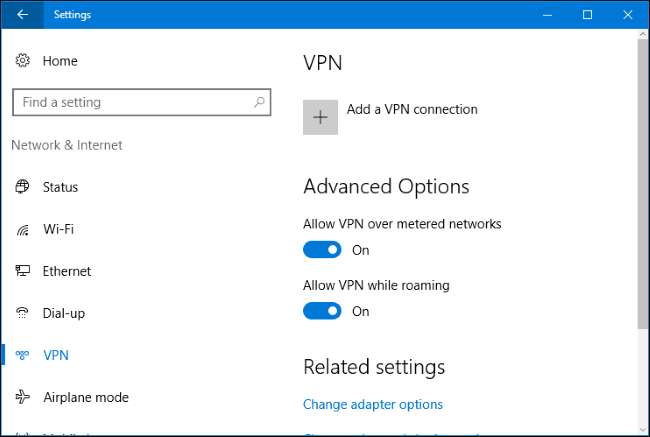
Task: Click the Status globe icon
Action: tap(22, 187)
